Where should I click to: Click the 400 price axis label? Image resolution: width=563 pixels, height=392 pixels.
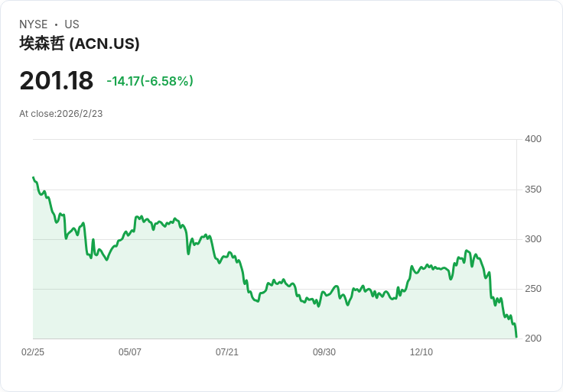[x=533, y=139]
